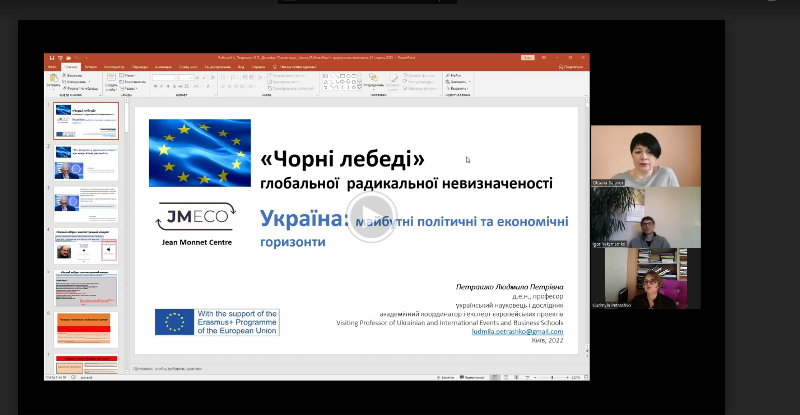Click the Paste icon in the ribbon

pyautogui.click(x=54, y=82)
